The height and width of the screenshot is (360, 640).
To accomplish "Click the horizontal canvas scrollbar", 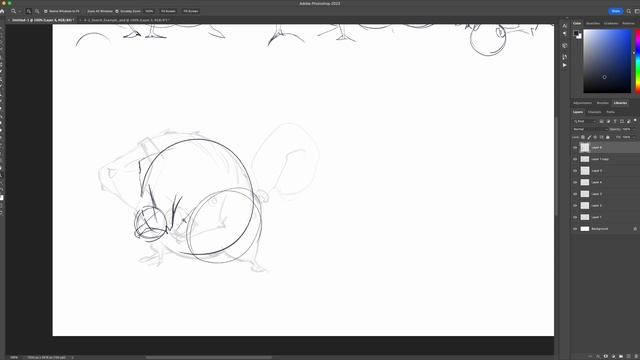I will tap(209, 358).
